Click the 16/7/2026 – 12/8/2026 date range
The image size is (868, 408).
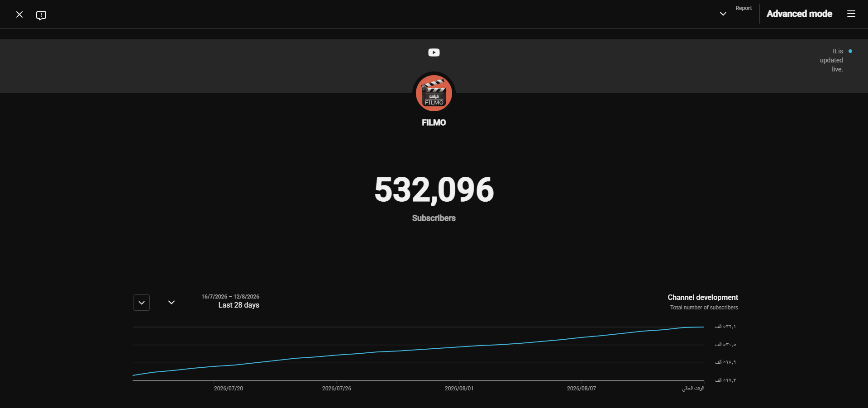coord(230,297)
